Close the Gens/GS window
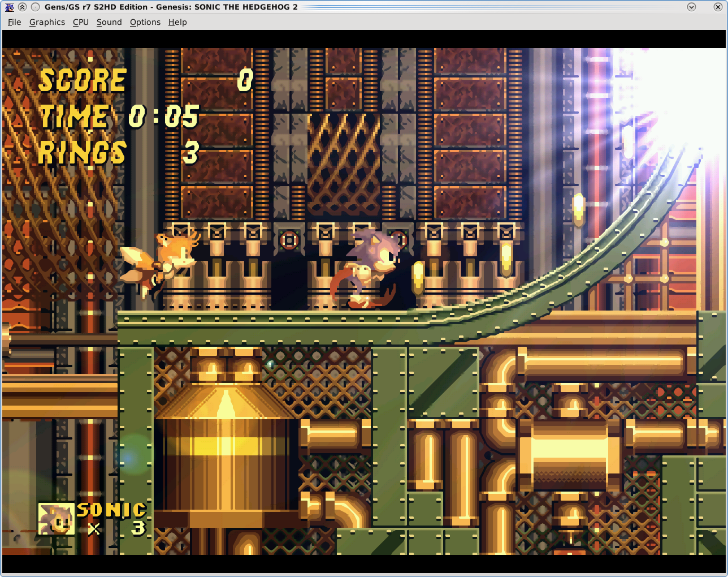This screenshot has height=577, width=728. tap(718, 7)
